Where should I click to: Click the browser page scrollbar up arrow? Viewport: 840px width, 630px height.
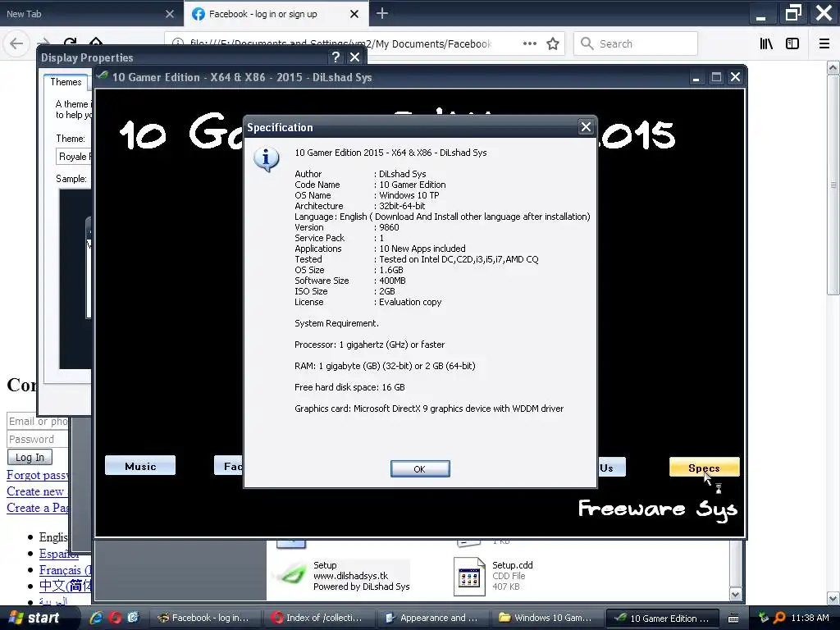[x=833, y=67]
